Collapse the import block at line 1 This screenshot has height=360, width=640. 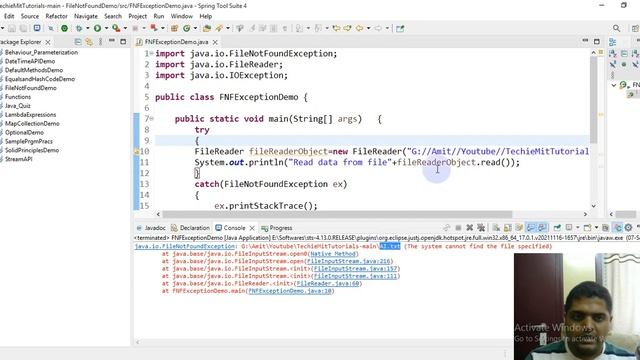pyautogui.click(x=151, y=53)
